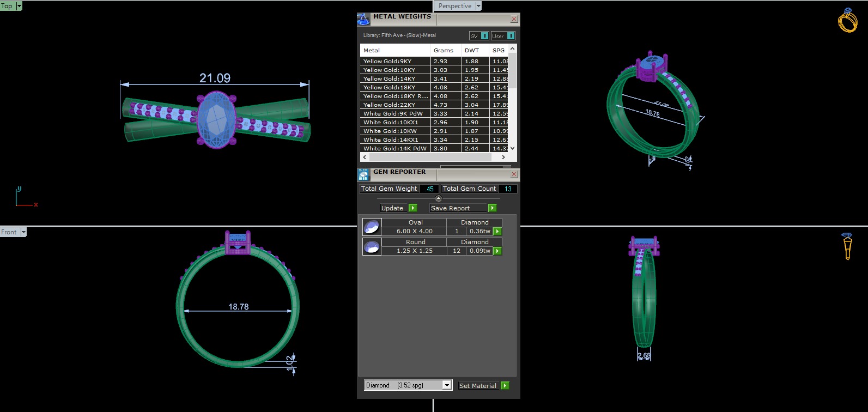The width and height of the screenshot is (868, 412).
Task: Click the Metal column header
Action: pos(395,50)
